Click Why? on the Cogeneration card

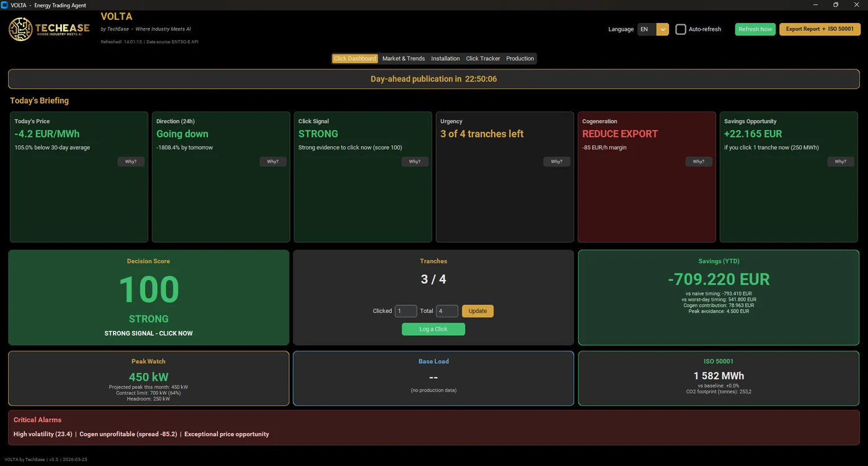pyautogui.click(x=699, y=162)
